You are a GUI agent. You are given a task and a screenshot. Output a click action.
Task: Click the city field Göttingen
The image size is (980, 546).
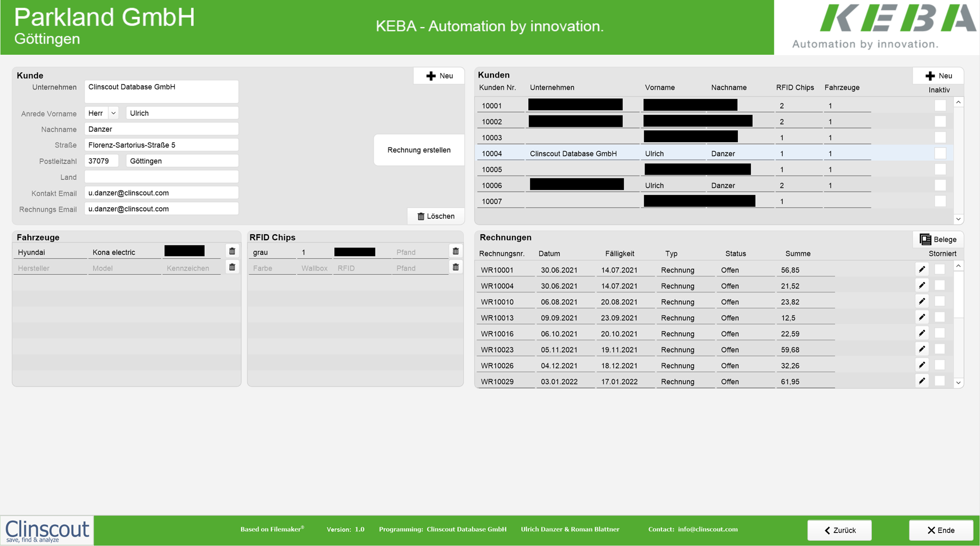(x=182, y=161)
